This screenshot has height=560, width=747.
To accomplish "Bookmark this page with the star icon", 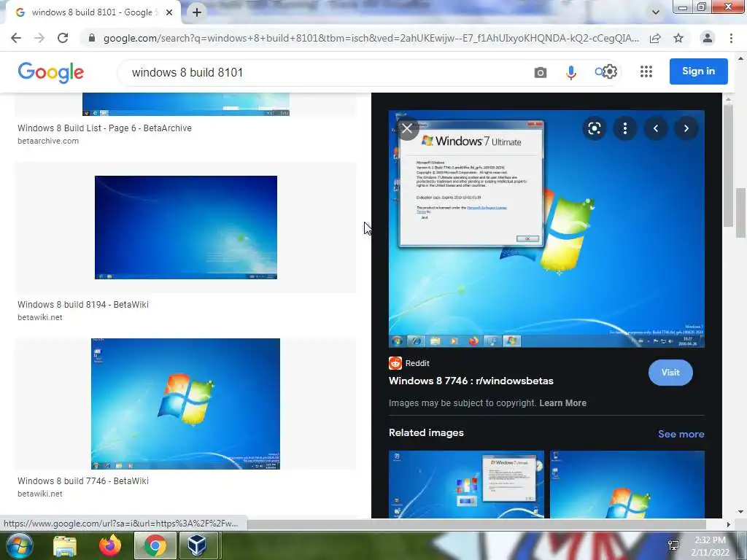I will click(678, 38).
